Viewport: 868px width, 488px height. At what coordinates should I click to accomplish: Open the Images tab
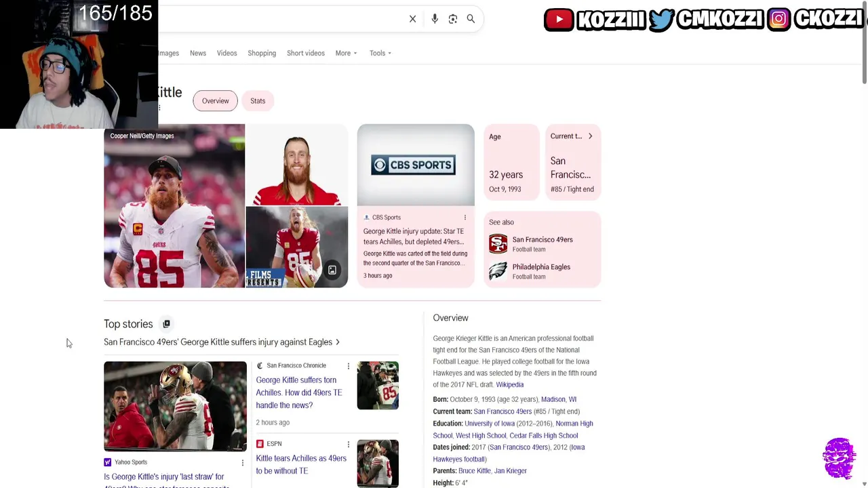169,53
